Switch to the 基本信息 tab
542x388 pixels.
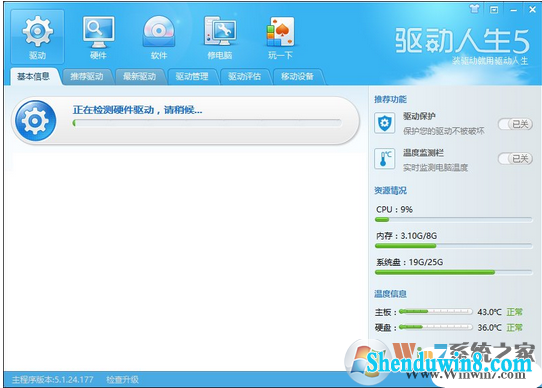pyautogui.click(x=33, y=76)
